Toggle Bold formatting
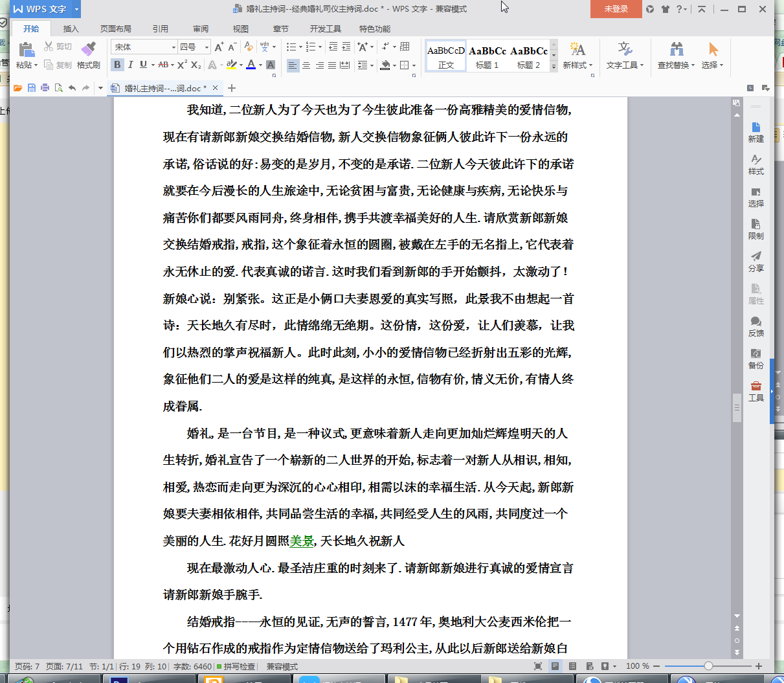The height and width of the screenshot is (683, 784). (x=117, y=65)
